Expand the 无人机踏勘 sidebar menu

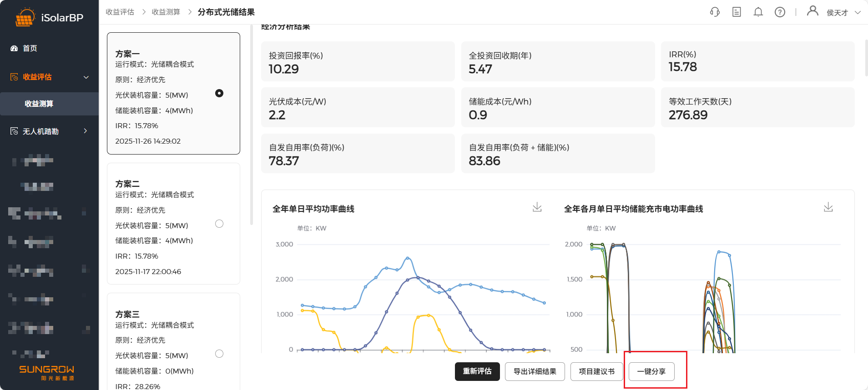86,131
